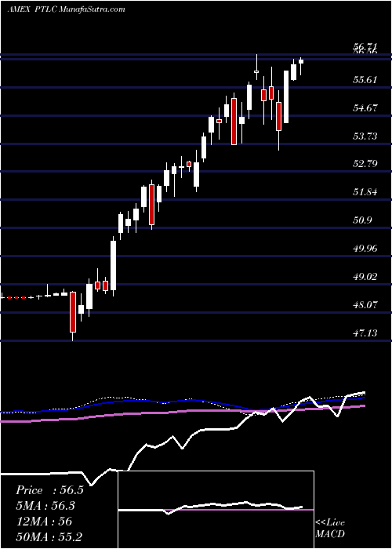Click the 50MA : 55.2 readout
The image size is (392, 549).
coord(49,536)
